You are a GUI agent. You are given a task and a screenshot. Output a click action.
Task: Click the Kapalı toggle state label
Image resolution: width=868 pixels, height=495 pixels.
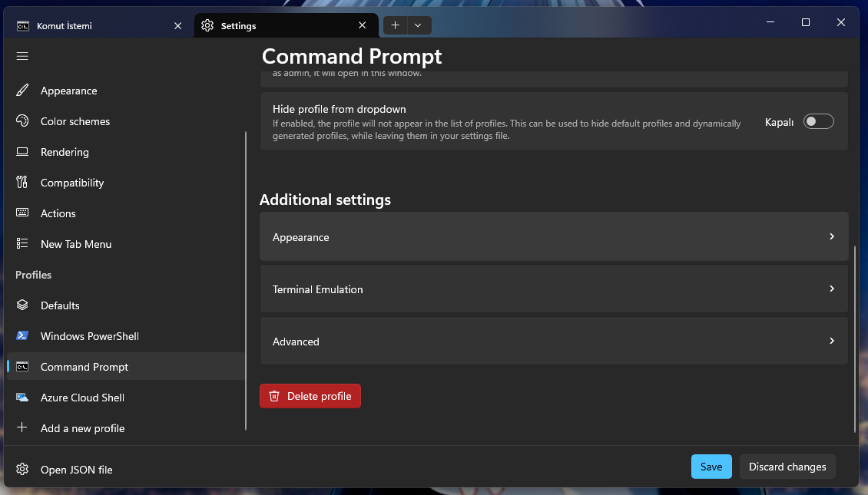779,122
